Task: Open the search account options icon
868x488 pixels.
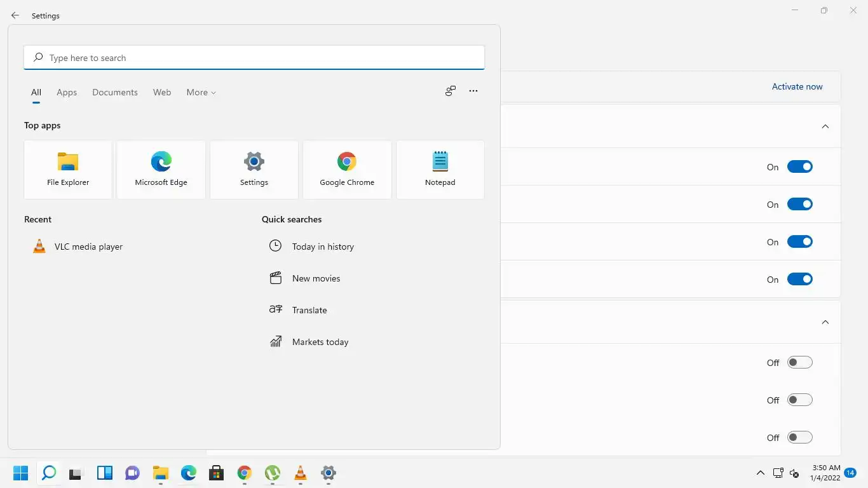Action: point(451,91)
